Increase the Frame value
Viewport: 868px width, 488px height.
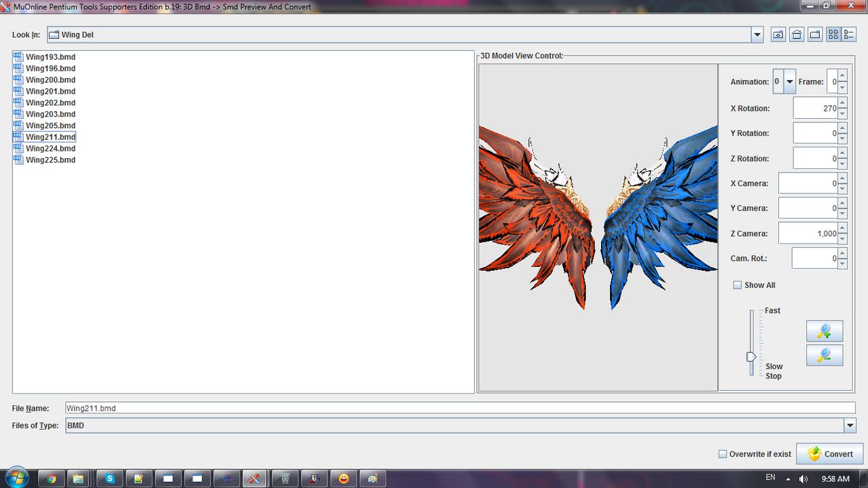[842, 75]
